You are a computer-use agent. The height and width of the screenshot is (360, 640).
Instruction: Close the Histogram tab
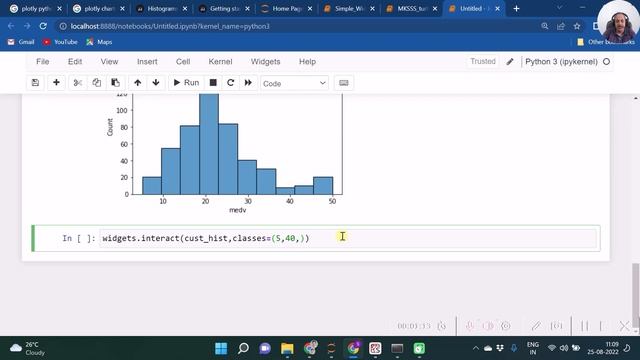click(184, 9)
